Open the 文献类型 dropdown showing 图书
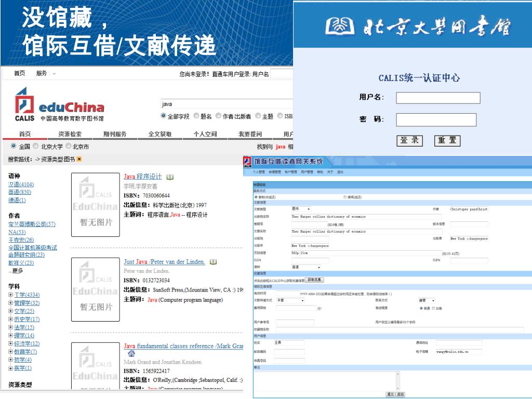This screenshot has width=532, height=399. click(x=301, y=209)
